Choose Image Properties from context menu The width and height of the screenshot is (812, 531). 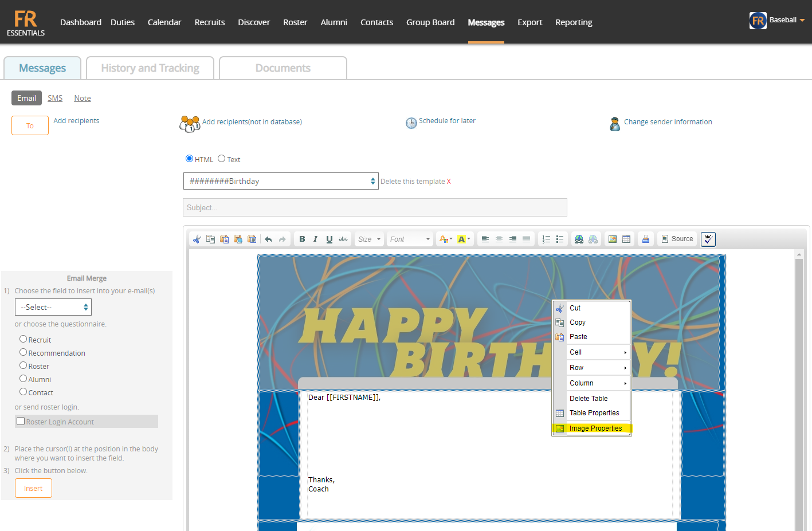pyautogui.click(x=595, y=428)
